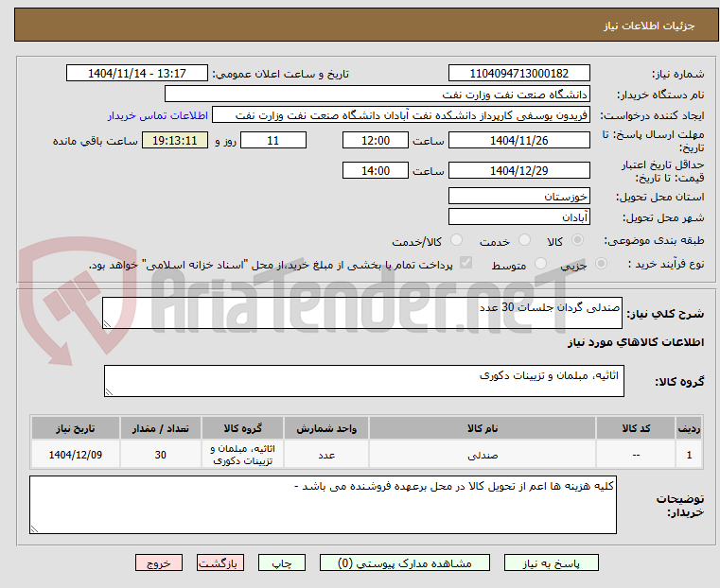Click buyer organization name field
Viewport: 720px width, 588px height.
point(378,94)
